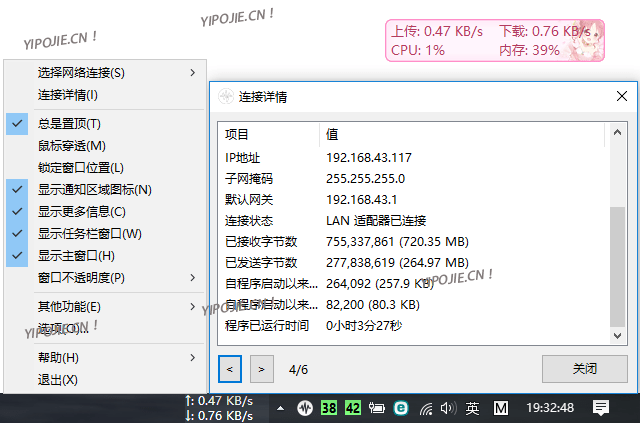Screen dimensions: 640x423
Task: Show hidden tray icons arrow
Action: [280, 408]
